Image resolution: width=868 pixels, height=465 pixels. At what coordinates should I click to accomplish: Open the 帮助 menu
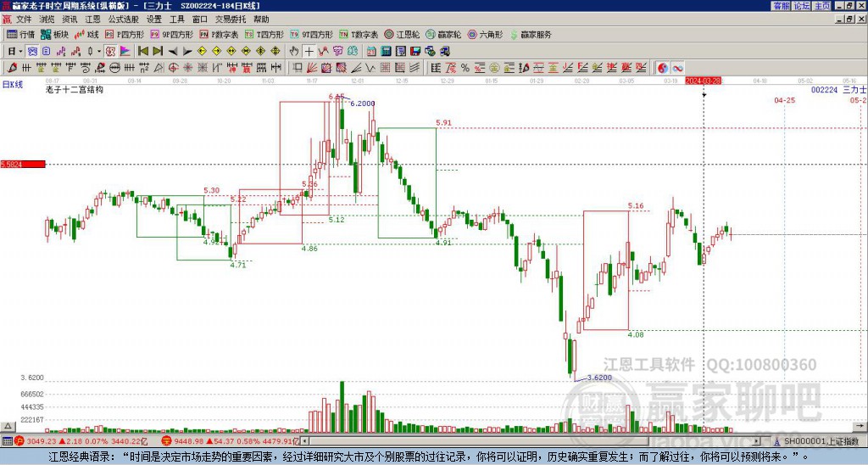click(x=261, y=20)
